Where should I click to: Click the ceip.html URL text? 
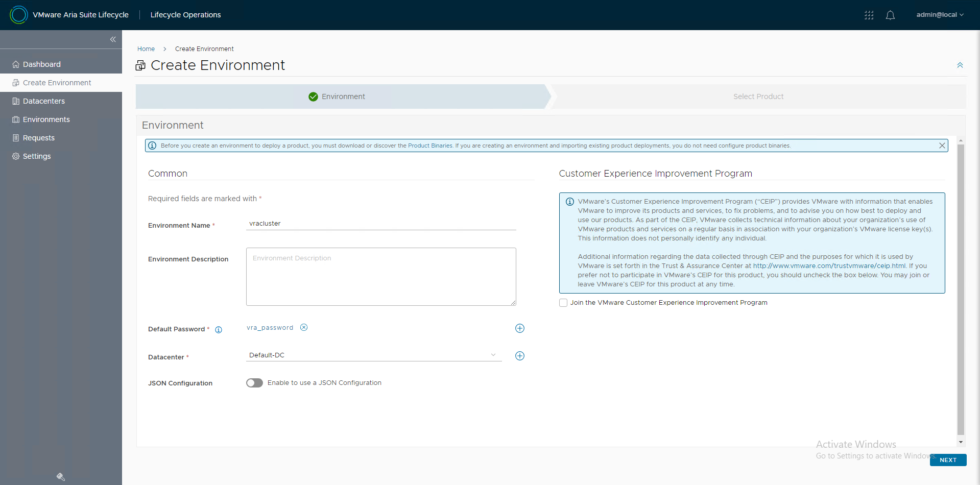click(829, 266)
